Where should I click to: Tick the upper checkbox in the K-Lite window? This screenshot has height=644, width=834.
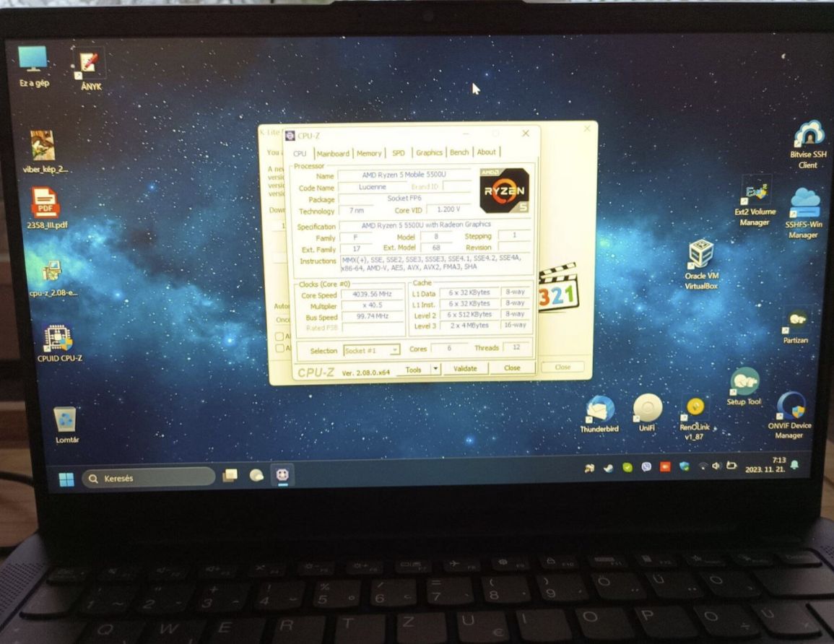pyautogui.click(x=279, y=336)
